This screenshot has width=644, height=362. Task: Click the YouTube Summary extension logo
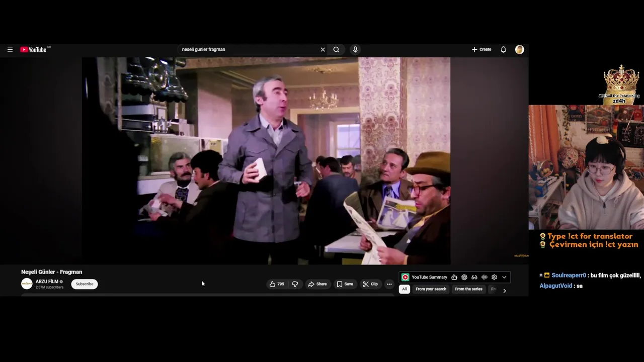coord(405,277)
